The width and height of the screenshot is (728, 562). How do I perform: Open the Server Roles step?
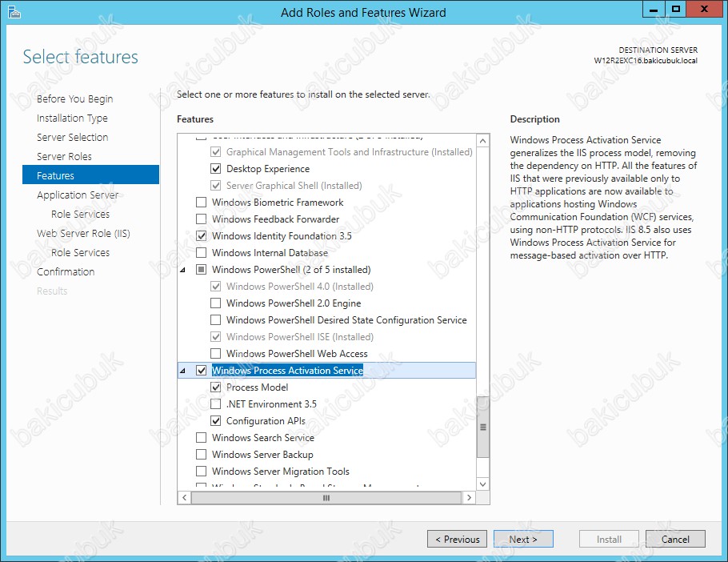(x=64, y=157)
